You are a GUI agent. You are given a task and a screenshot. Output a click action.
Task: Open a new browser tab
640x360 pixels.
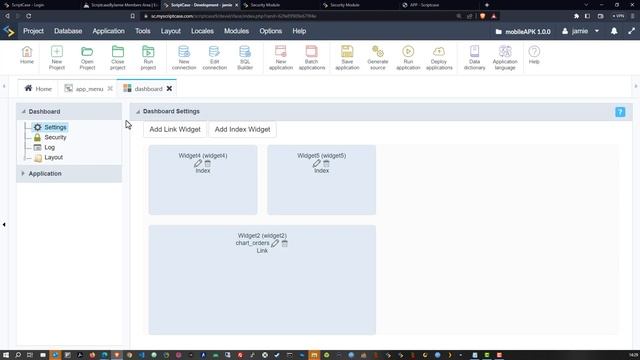[x=487, y=5]
